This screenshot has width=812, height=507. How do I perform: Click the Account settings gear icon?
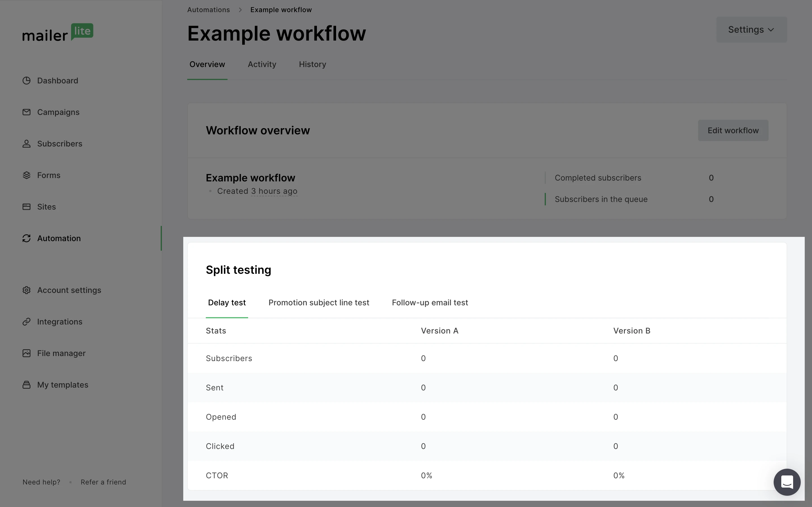(x=27, y=290)
